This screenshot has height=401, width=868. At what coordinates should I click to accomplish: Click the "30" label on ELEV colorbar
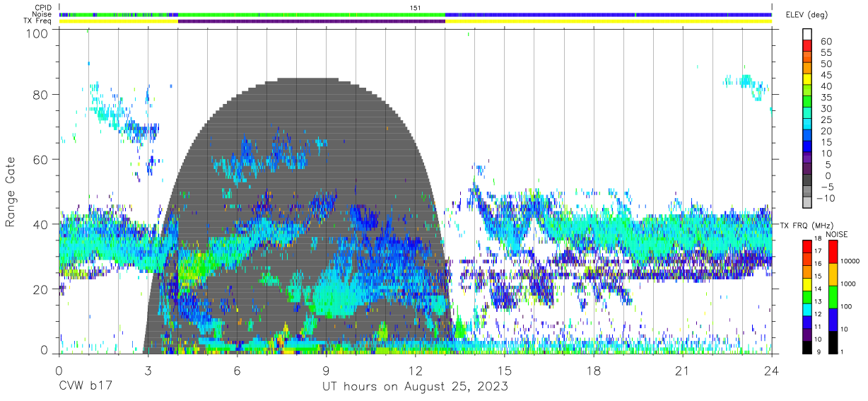826,108
